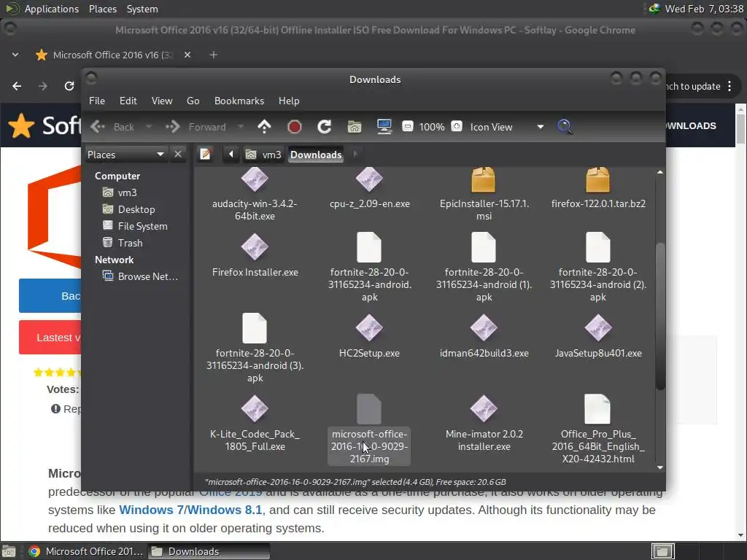
Task: Select the HC2Setup.exe file
Action: pos(369,337)
